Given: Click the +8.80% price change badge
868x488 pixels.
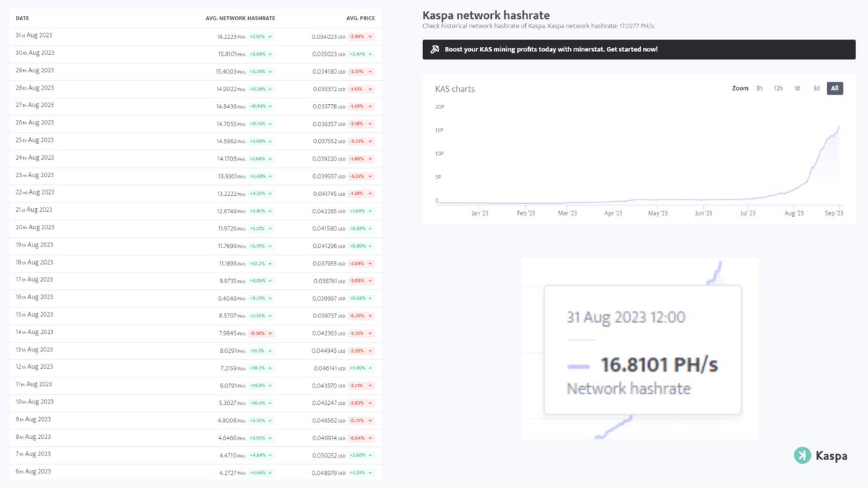Looking at the screenshot, I should 362,246.
